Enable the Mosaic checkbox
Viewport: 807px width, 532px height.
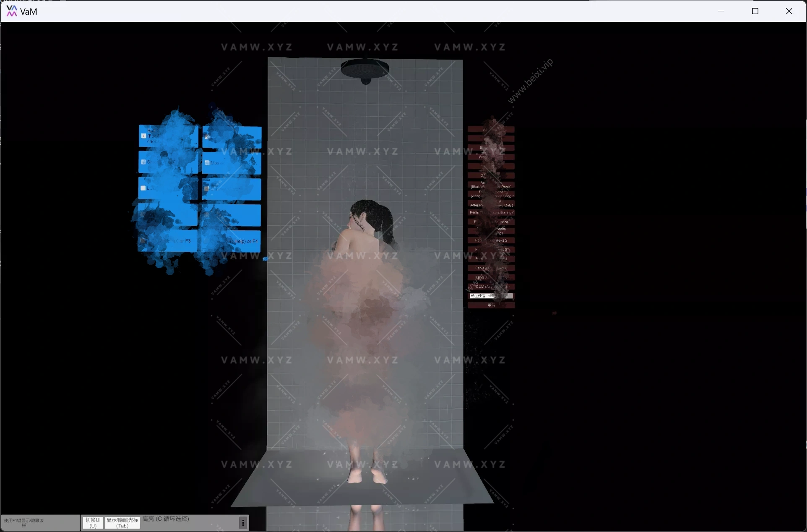(207, 163)
